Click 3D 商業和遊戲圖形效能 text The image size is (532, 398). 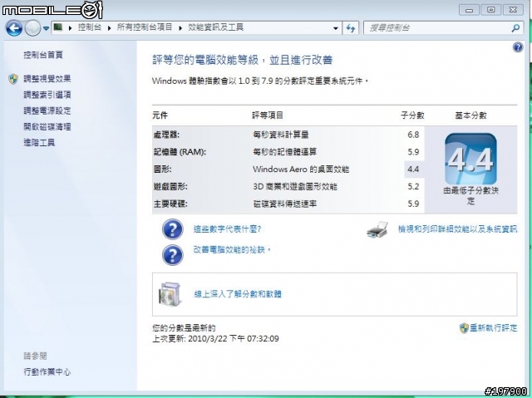tap(295, 187)
